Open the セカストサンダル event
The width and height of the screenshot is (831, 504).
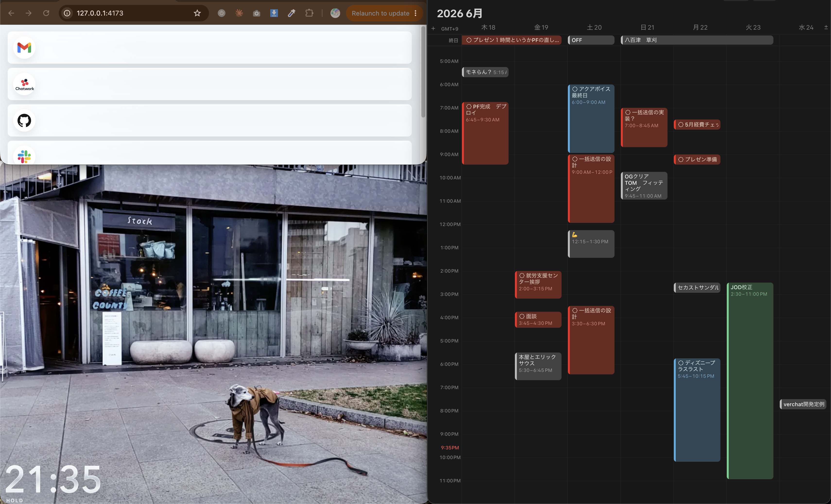tap(697, 288)
